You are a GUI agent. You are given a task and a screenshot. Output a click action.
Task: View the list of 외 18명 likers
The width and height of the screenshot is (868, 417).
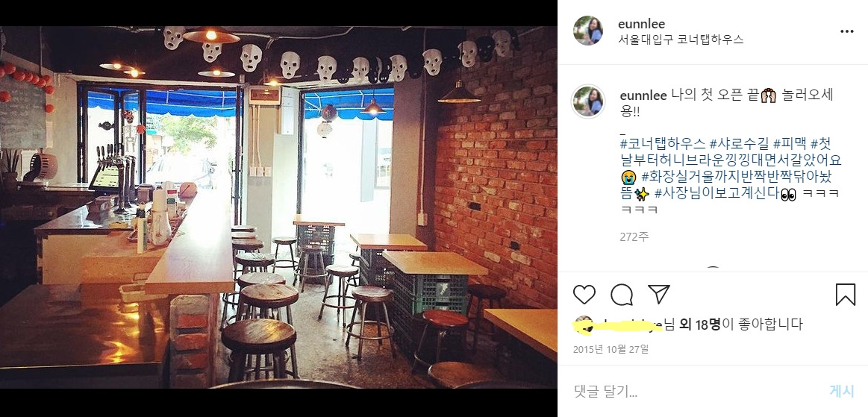[x=702, y=324]
